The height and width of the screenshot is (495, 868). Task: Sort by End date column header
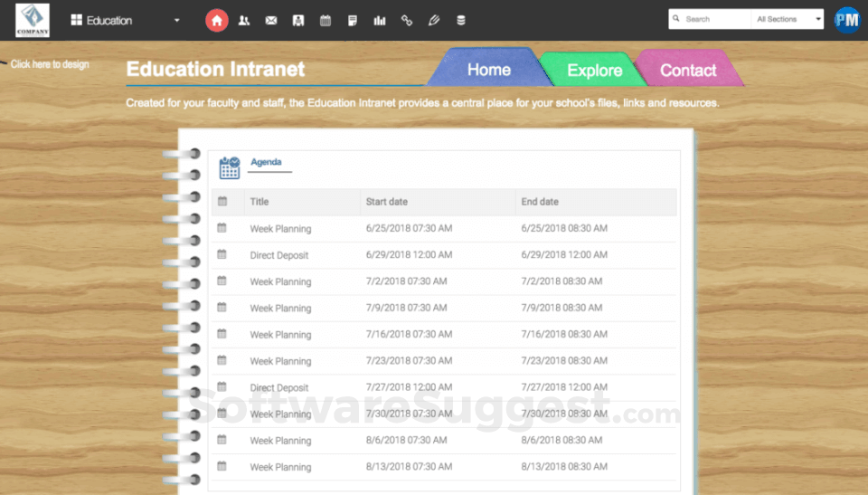point(540,202)
